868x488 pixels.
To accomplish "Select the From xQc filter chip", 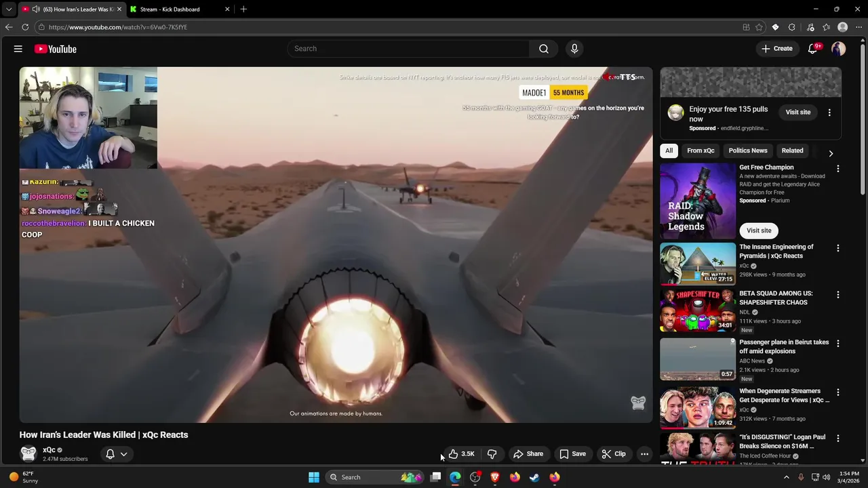I will click(x=701, y=150).
